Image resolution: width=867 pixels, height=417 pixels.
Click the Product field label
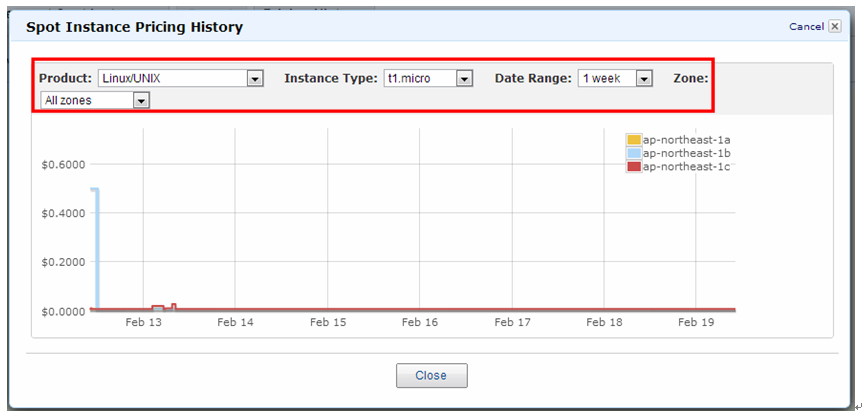pos(65,79)
